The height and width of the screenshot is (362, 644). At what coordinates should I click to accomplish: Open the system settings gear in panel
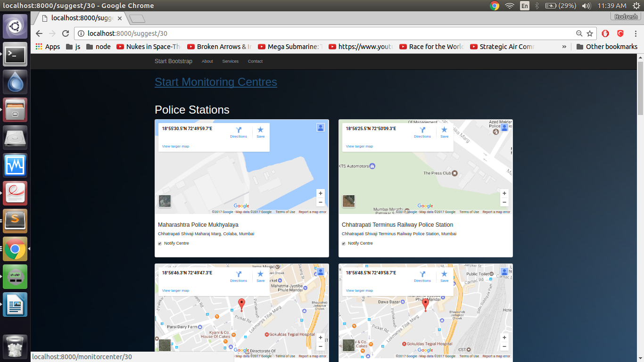pos(636,6)
